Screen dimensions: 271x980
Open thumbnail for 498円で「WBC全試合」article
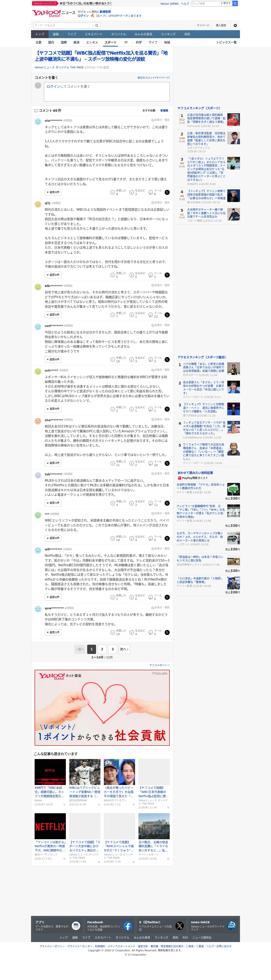[50, 772]
